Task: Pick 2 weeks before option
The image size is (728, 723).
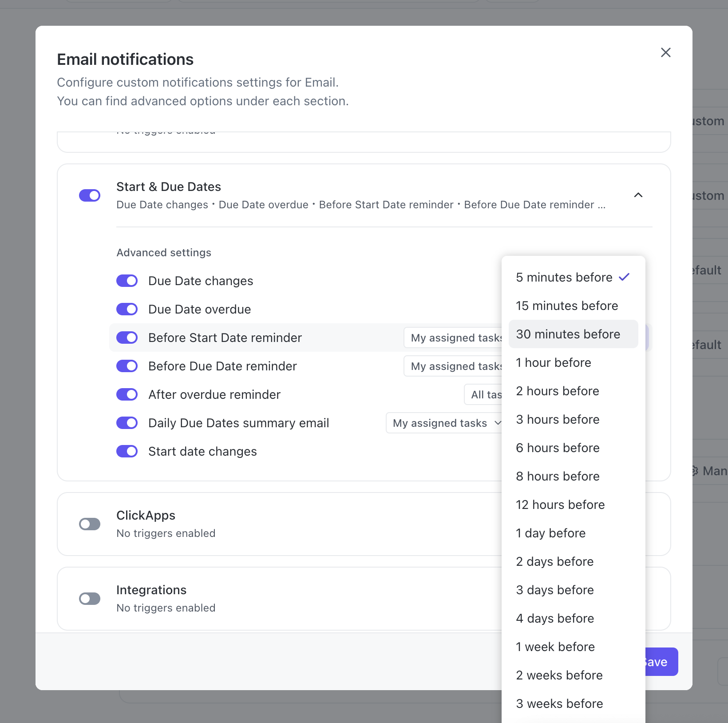Action: coord(573,675)
